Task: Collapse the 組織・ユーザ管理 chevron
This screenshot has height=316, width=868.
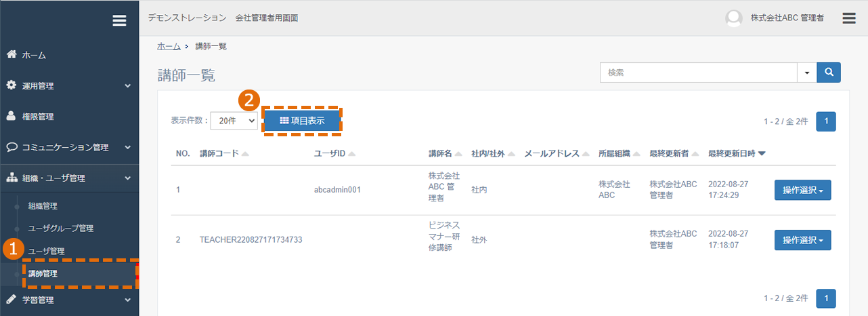Action: coord(127,178)
